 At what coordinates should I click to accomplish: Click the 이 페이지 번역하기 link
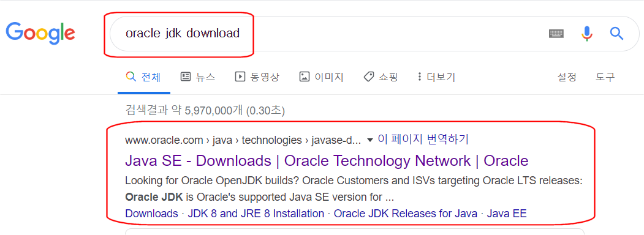click(423, 140)
